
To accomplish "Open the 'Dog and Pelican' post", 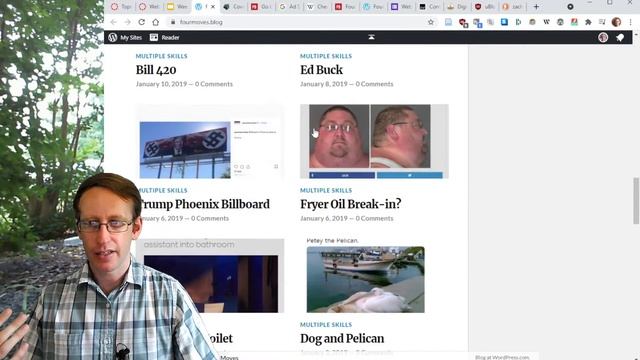I will click(342, 338).
